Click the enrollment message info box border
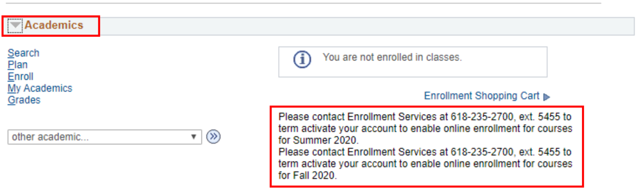The height and width of the screenshot is (189, 644). click(x=413, y=47)
